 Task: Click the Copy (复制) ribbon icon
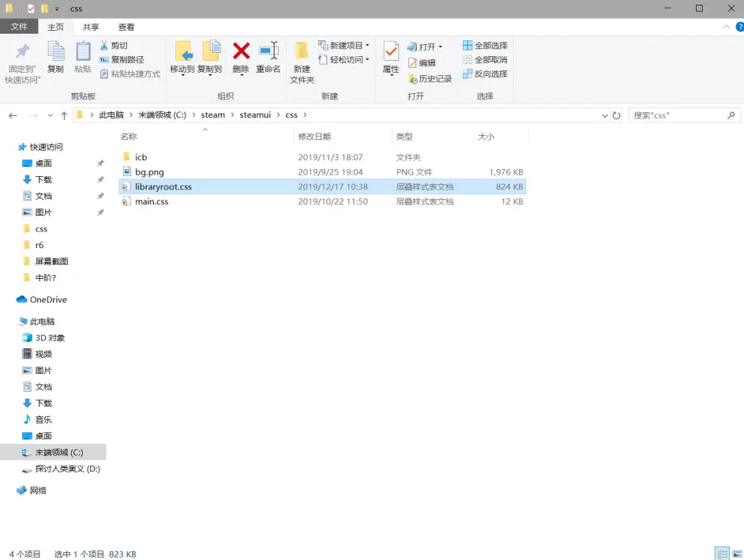tap(55, 51)
